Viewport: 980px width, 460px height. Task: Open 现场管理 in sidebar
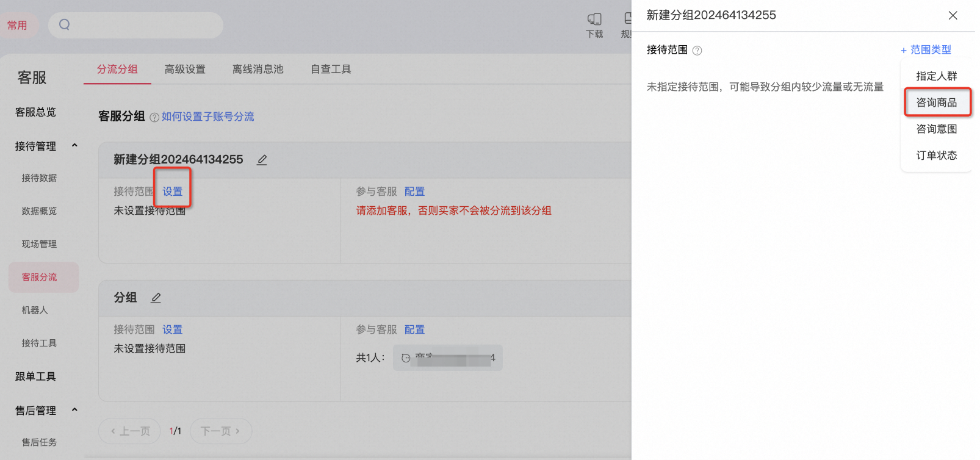point(39,244)
